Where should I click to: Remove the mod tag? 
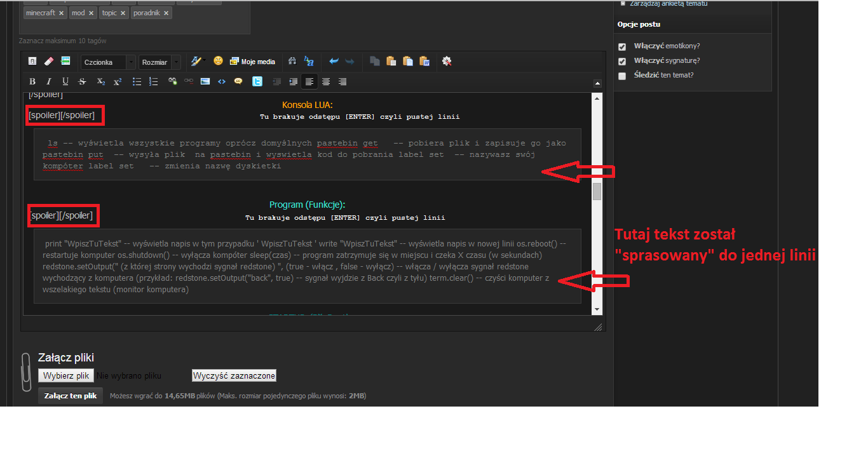click(x=91, y=13)
